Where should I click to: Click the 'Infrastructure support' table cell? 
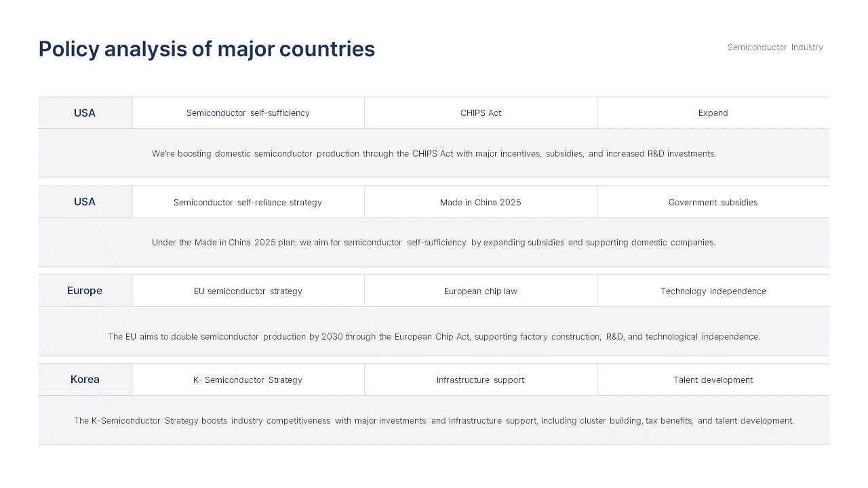tap(480, 380)
